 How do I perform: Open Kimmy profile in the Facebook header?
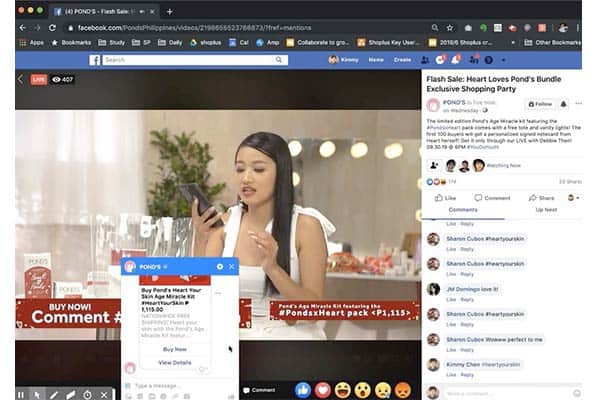(x=344, y=60)
